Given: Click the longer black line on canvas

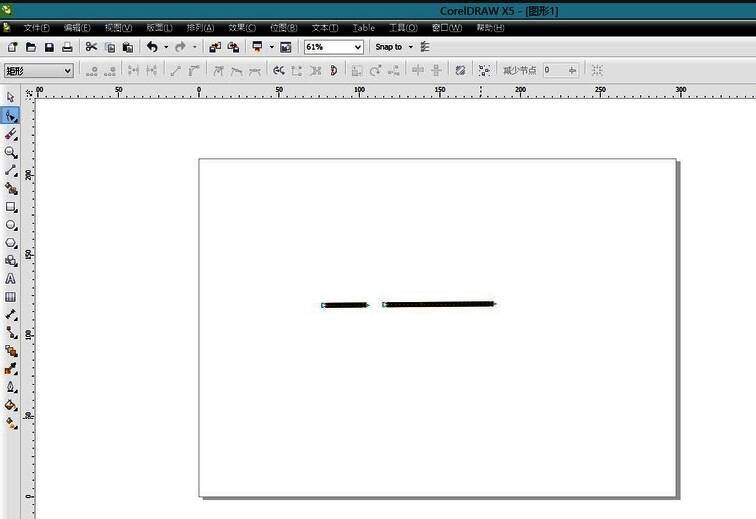Looking at the screenshot, I should (x=439, y=304).
